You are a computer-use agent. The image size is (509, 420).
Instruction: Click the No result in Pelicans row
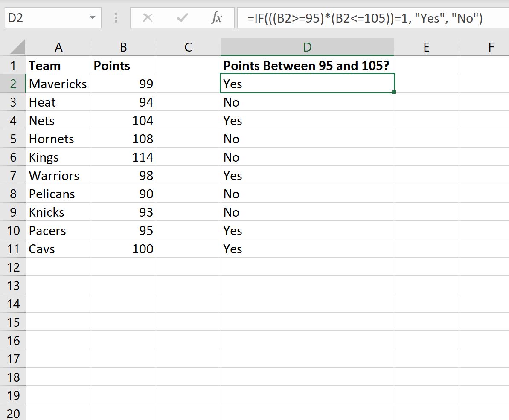[x=307, y=194]
